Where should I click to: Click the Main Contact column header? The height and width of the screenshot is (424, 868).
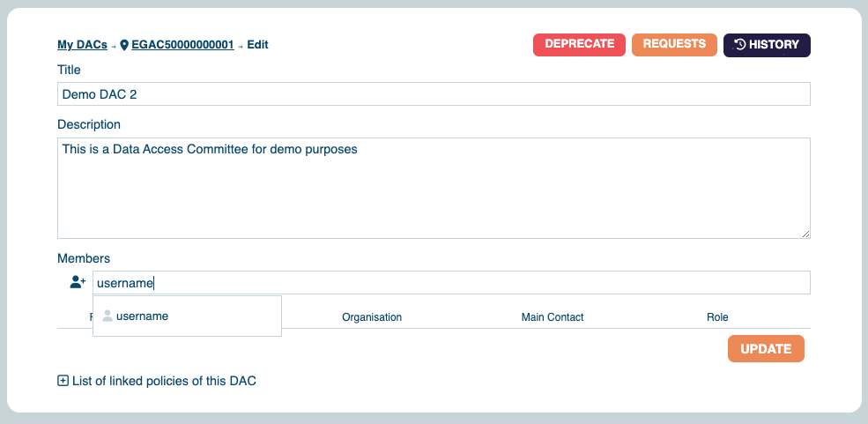click(x=553, y=317)
